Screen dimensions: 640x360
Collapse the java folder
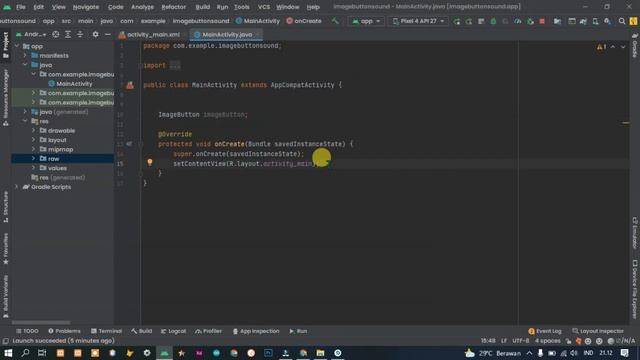click(x=25, y=65)
